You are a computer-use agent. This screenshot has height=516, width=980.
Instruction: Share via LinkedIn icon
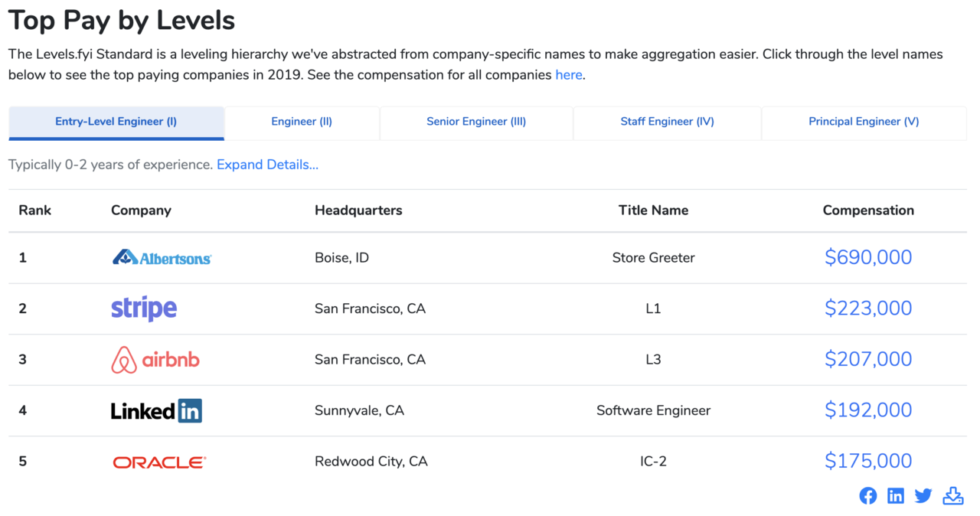895,495
